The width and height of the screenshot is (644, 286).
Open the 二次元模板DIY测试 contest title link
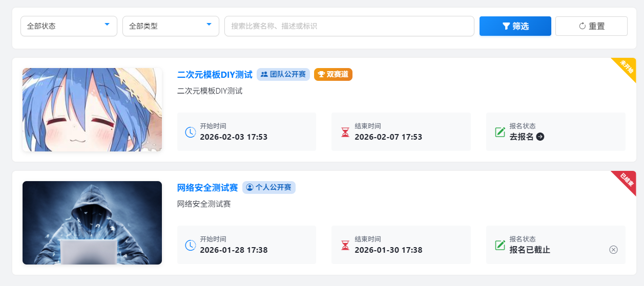(x=215, y=75)
